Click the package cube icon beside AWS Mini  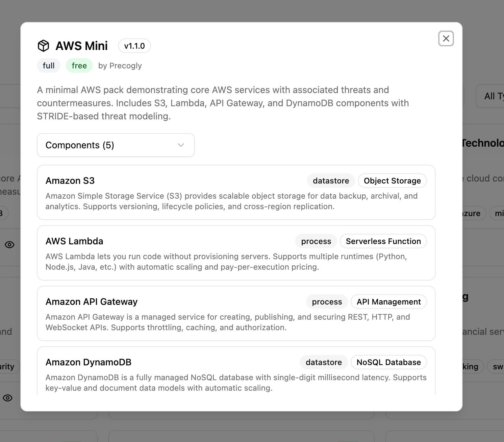[x=43, y=46]
